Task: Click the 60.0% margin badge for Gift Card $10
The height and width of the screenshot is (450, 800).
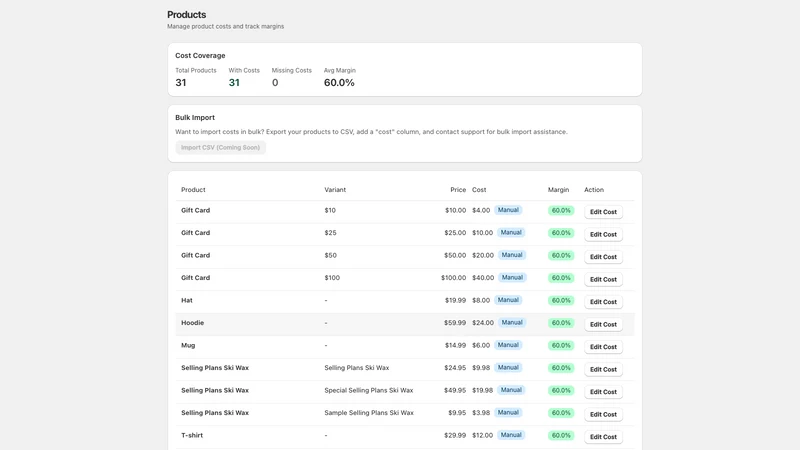Action: click(561, 210)
